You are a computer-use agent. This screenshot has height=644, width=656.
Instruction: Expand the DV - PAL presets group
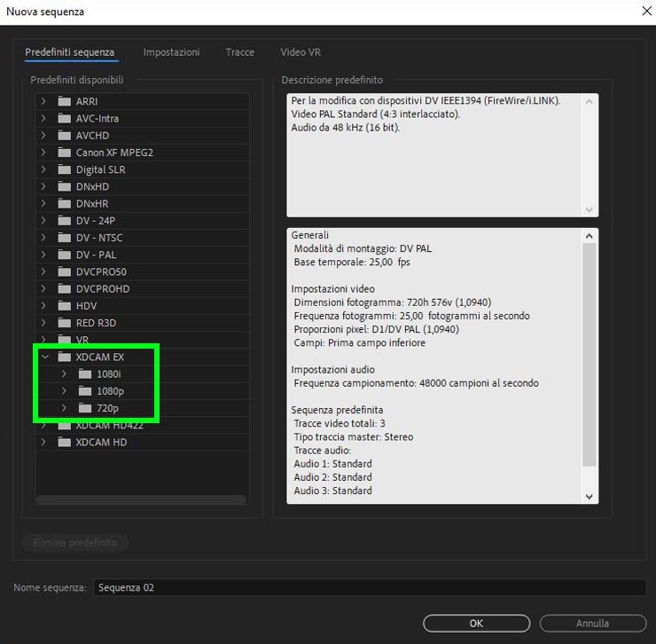(43, 255)
